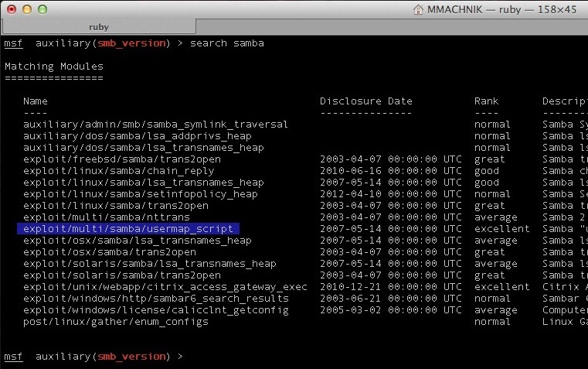Click 'excellent' rank of usermap_script row
Screen dimensions: 588x369
[501, 229]
